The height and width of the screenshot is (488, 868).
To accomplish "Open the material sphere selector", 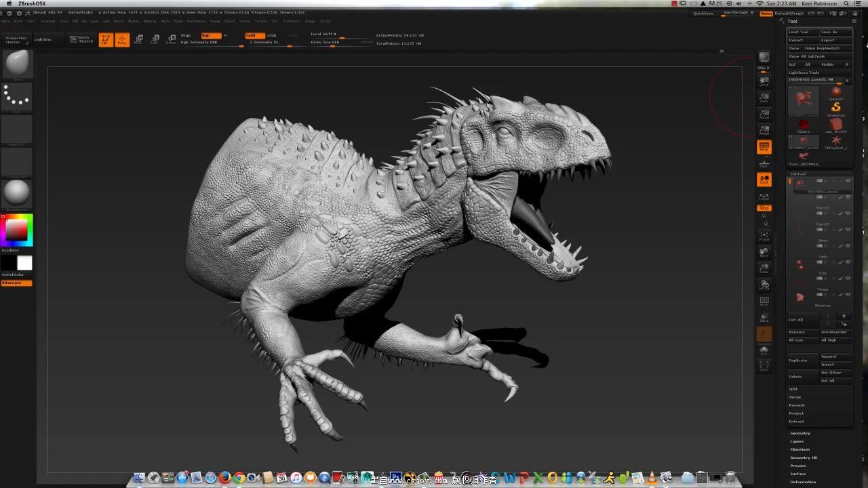I will click(17, 195).
